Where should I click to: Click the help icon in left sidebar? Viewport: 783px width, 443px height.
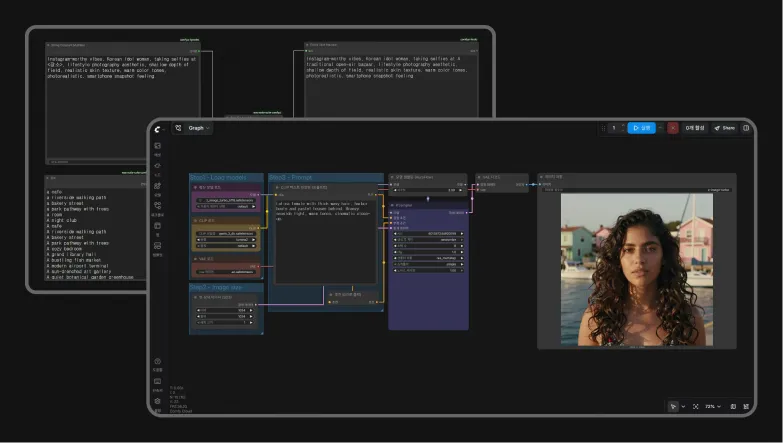pyautogui.click(x=157, y=361)
